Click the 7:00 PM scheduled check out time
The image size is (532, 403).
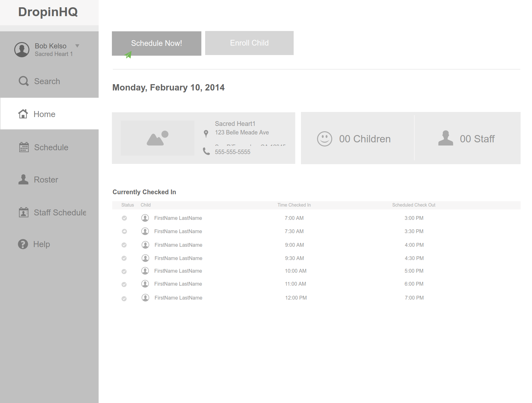click(x=414, y=298)
